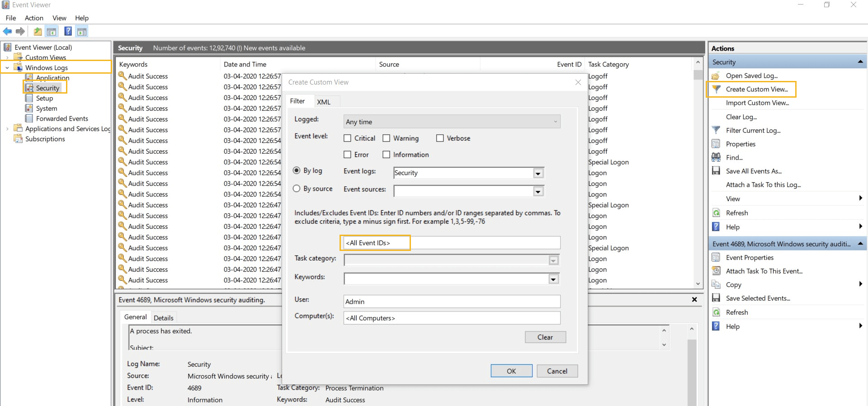Enable the Information event level checkbox
Viewport: 868px width, 406px height.
tap(386, 155)
